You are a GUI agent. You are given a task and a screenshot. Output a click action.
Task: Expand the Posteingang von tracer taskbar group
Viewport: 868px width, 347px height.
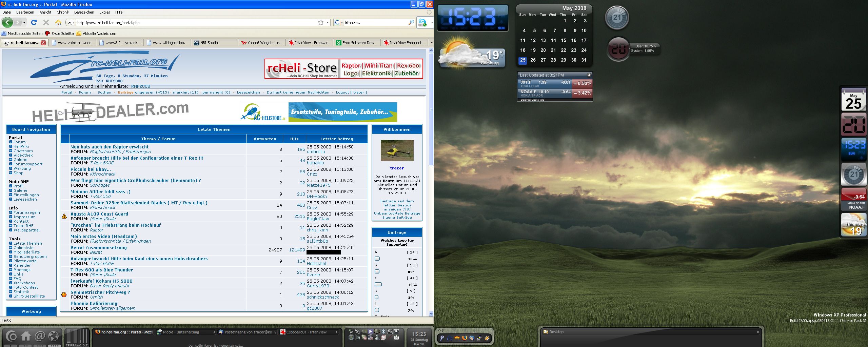[x=275, y=332]
